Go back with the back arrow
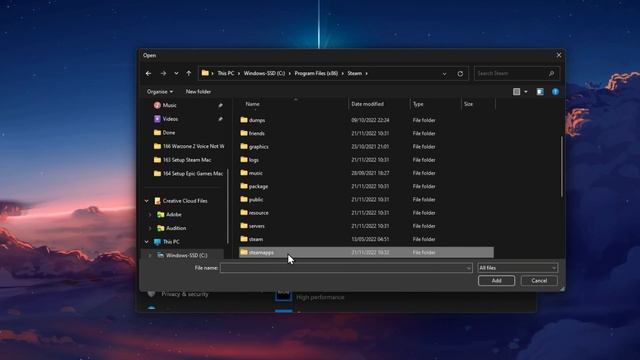 [x=149, y=73]
